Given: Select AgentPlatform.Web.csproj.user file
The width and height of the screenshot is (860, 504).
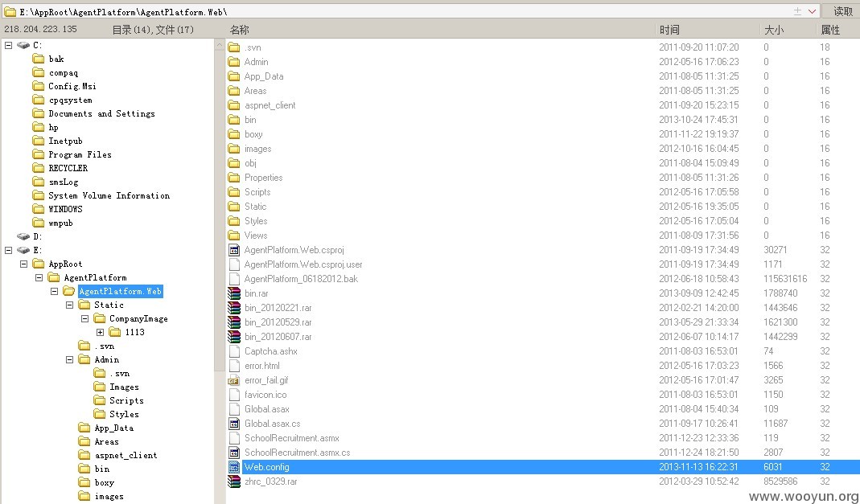Looking at the screenshot, I should [303, 264].
